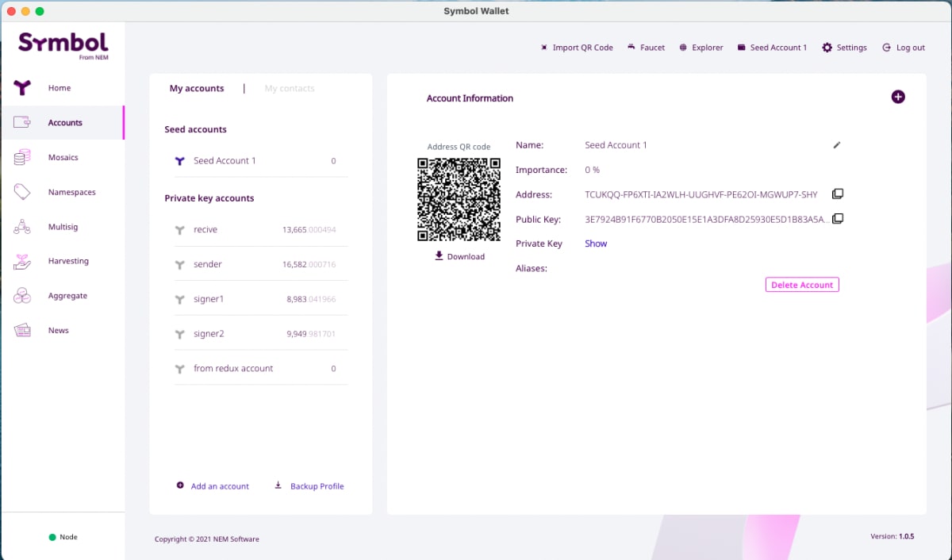
Task: Click the Node label at bottom left
Action: coord(68,537)
